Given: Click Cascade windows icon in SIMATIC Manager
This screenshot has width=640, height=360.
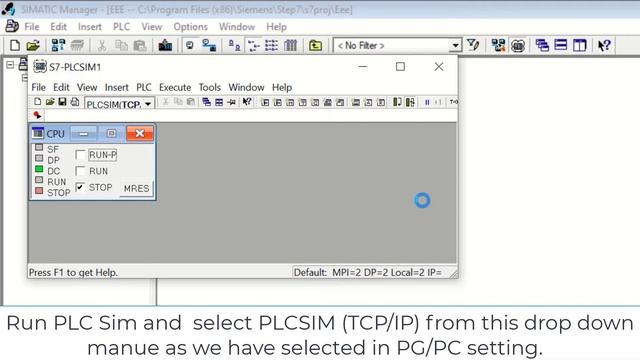Looking at the screenshot, I should tap(542, 45).
